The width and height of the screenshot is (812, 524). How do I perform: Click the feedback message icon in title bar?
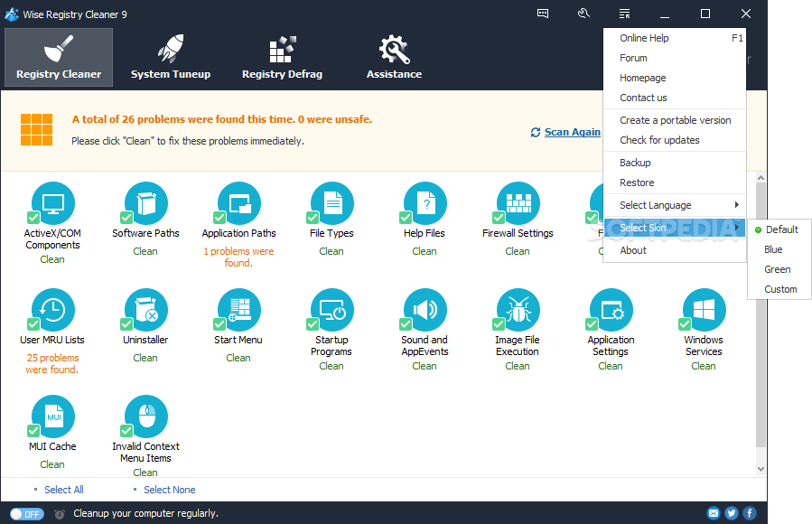point(543,14)
